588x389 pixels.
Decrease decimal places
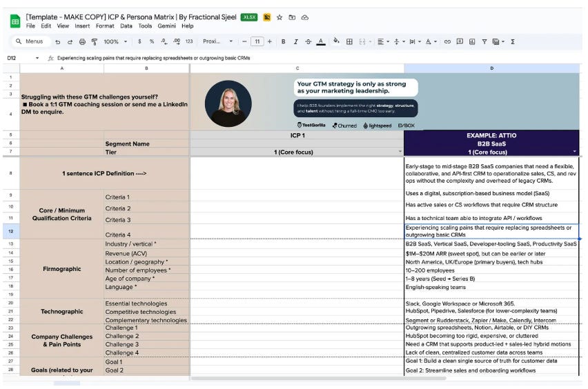(164, 41)
